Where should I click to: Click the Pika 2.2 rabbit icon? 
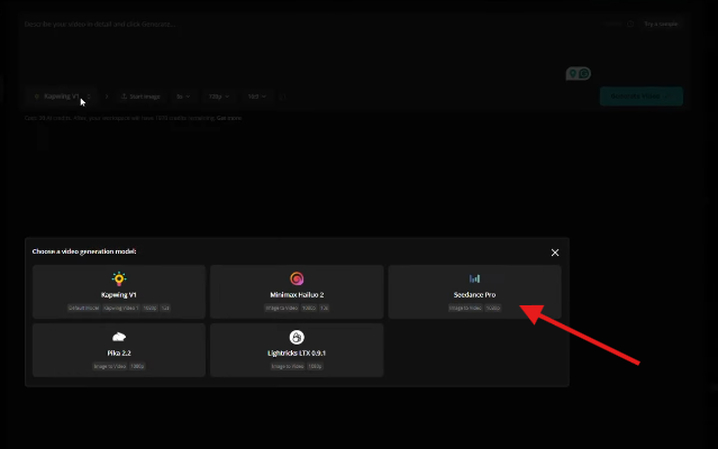[x=119, y=337]
